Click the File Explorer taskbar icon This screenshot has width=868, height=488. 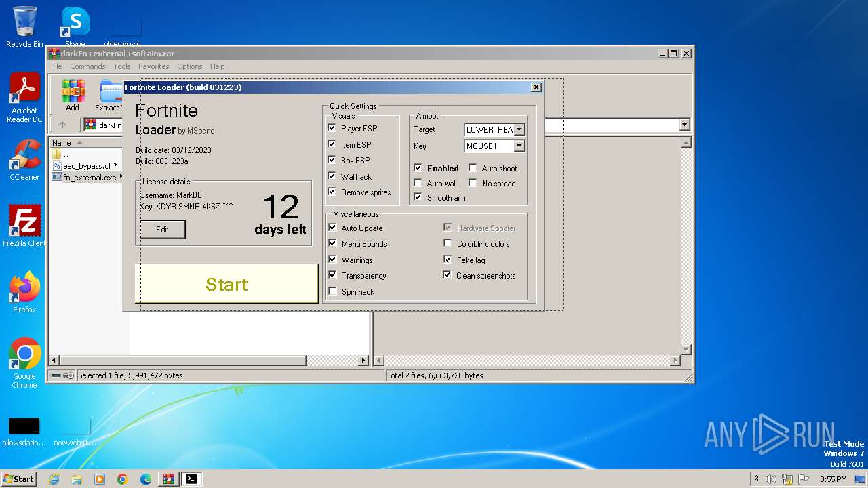[77, 479]
